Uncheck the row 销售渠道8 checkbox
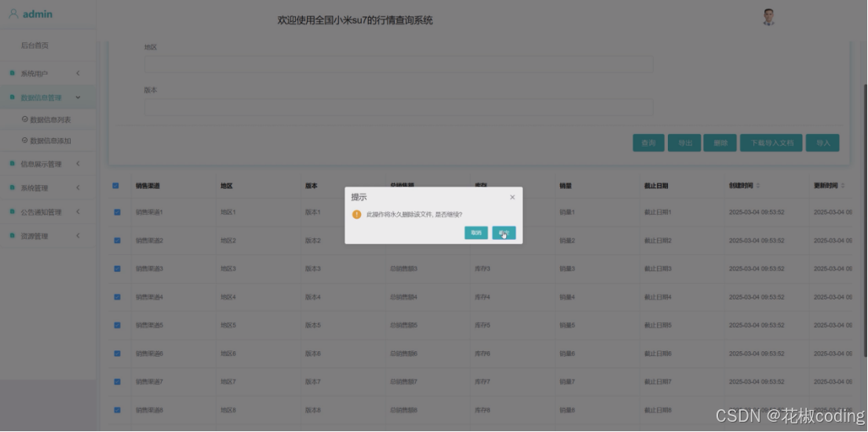The height and width of the screenshot is (432, 868). pos(118,410)
